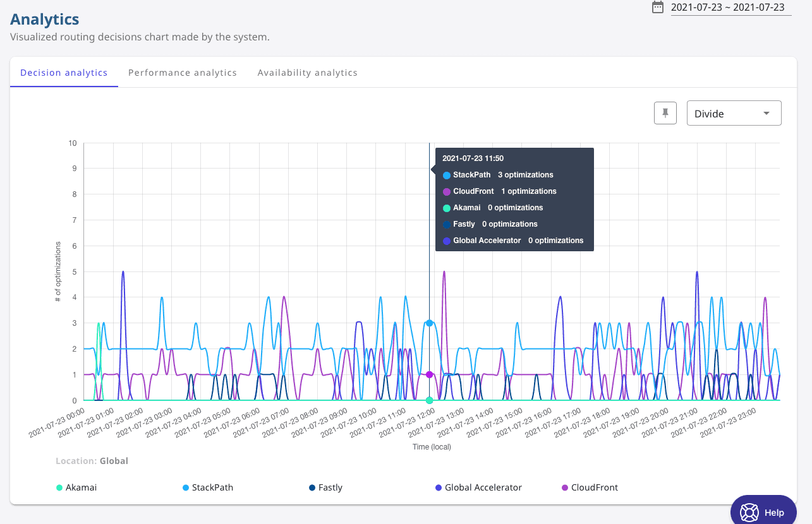The width and height of the screenshot is (812, 524).
Task: Switch to the Performance analytics tab
Action: coord(183,73)
